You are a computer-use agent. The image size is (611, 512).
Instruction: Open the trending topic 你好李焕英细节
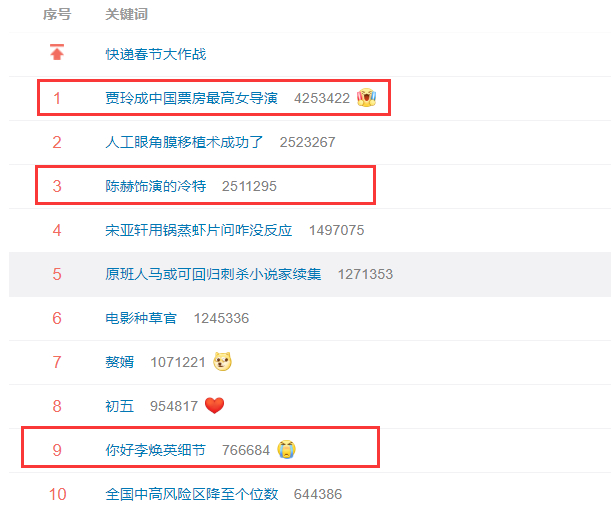pos(155,450)
